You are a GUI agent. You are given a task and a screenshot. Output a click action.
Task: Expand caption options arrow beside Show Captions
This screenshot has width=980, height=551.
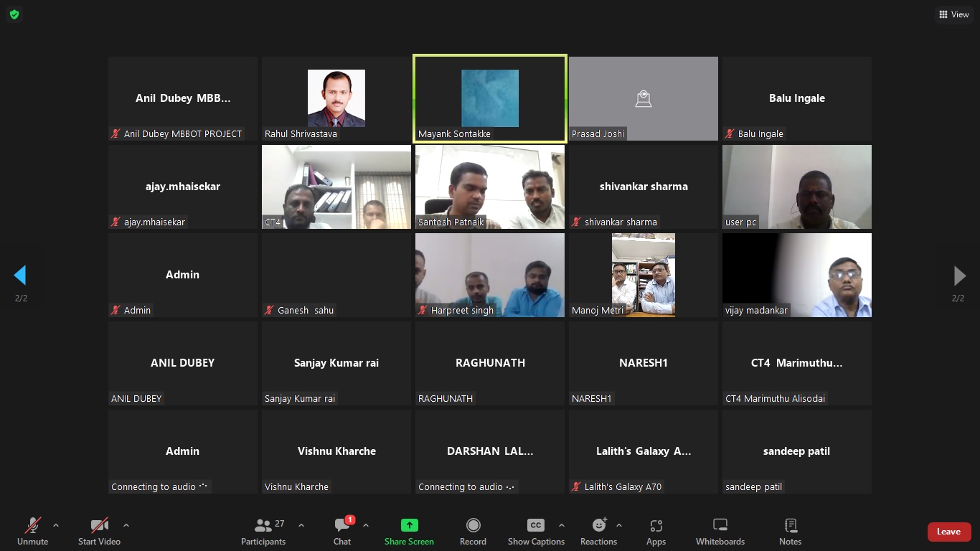click(562, 525)
